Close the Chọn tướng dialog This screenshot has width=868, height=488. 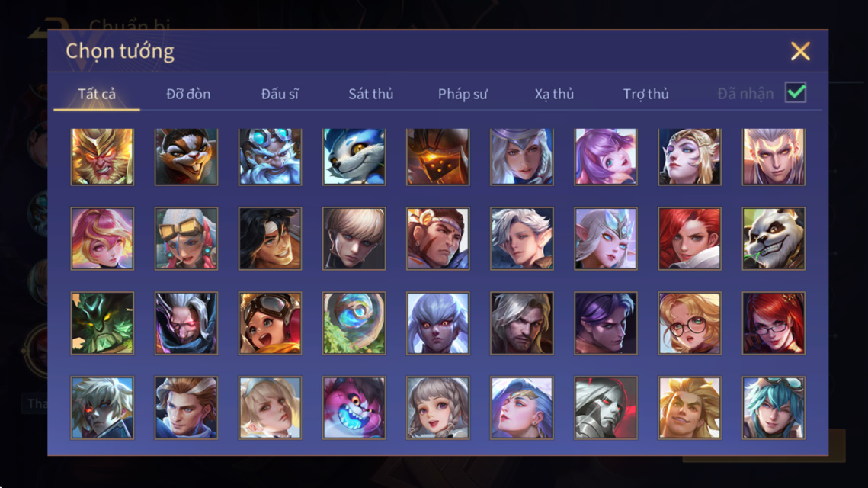coord(800,51)
